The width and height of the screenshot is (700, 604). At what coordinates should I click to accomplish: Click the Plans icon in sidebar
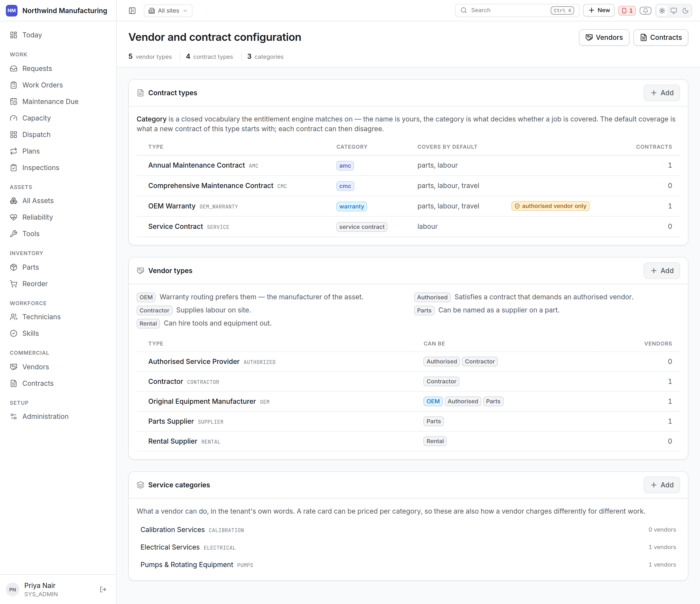[x=14, y=151]
